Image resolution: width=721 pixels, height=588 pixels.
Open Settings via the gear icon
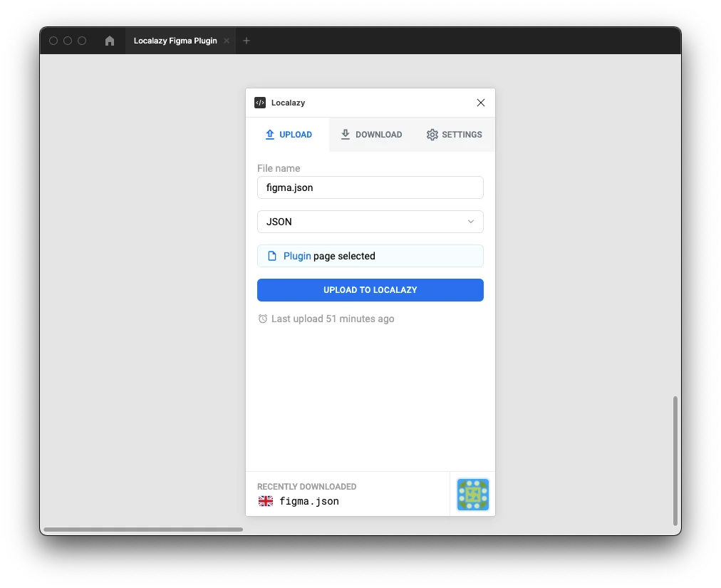pyautogui.click(x=454, y=135)
